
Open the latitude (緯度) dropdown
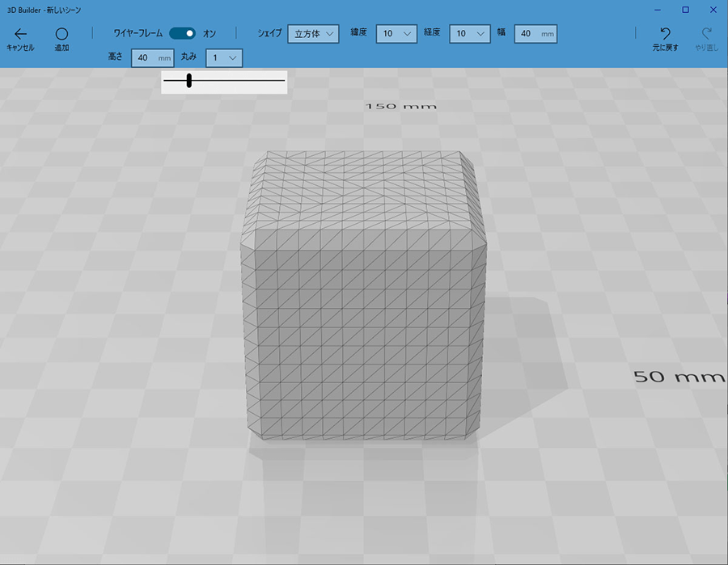click(396, 34)
